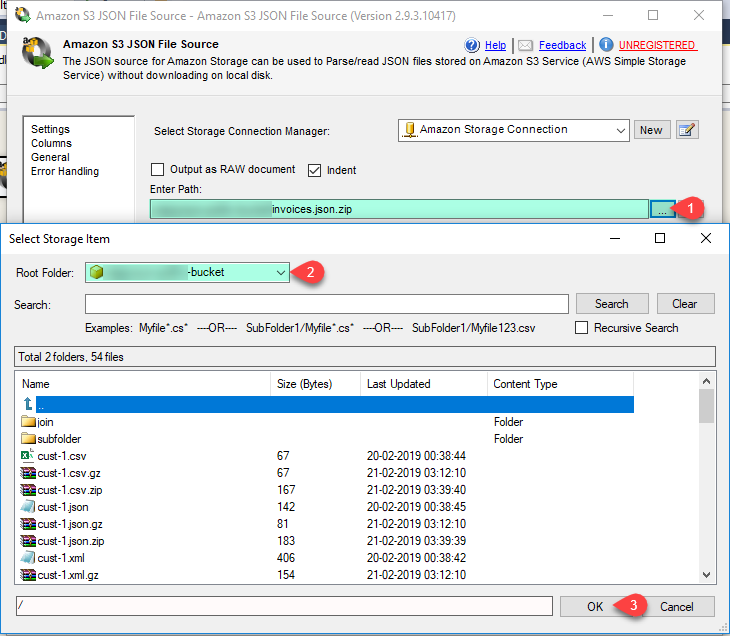Click the edit connection pencil icon

687,130
